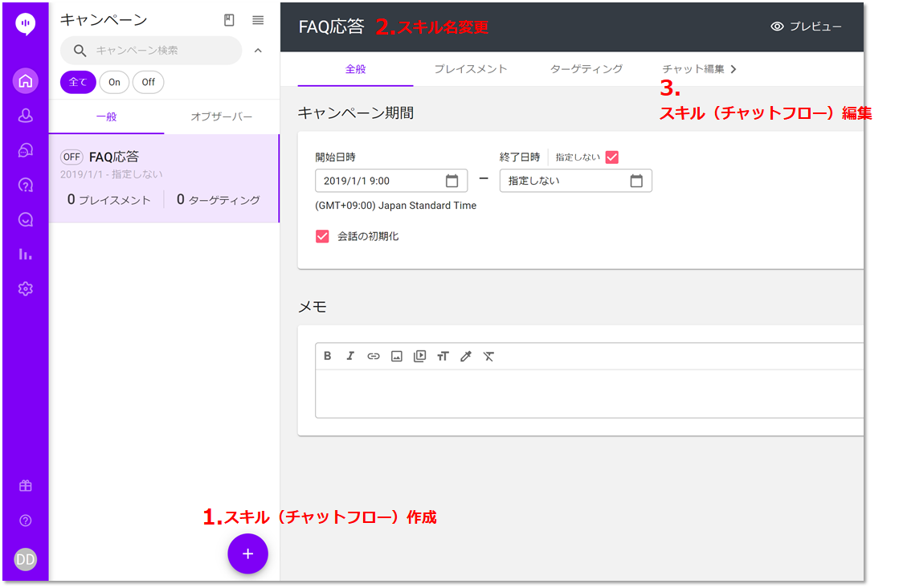Open the start date calendar picker
The width and height of the screenshot is (903, 588).
click(x=452, y=181)
